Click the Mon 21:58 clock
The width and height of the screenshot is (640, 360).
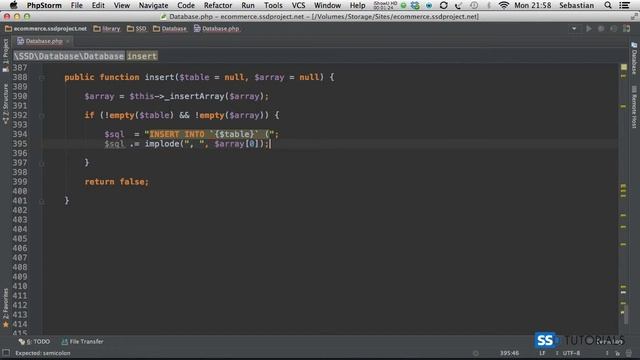click(532, 5)
